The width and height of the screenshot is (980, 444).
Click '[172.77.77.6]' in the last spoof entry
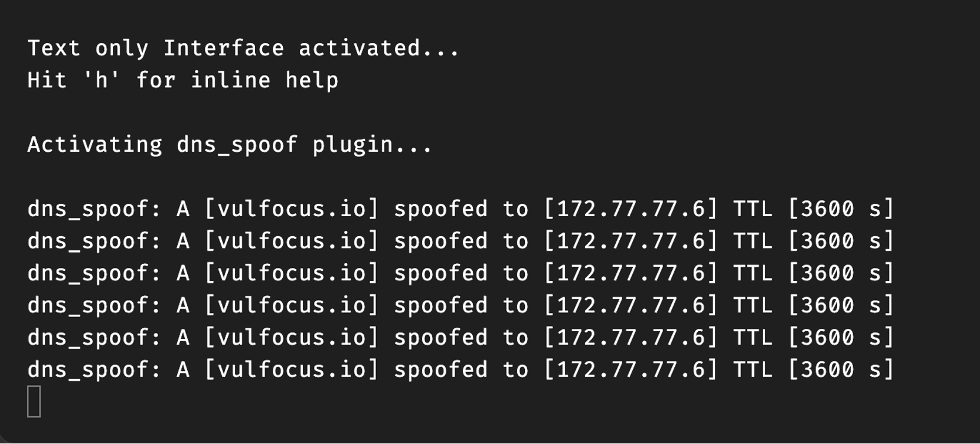coord(631,370)
